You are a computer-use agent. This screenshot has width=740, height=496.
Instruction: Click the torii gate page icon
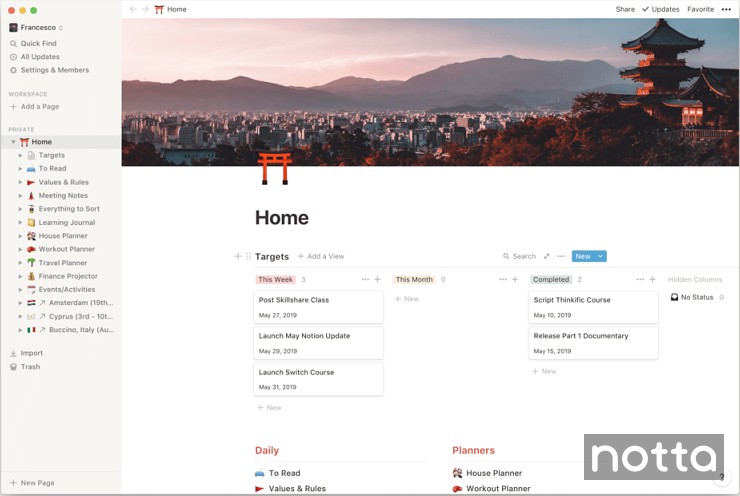pyautogui.click(x=275, y=168)
